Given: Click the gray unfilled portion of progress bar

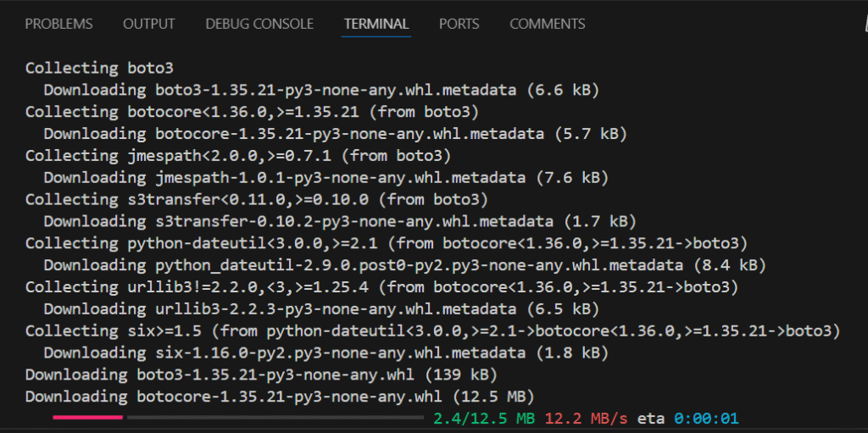Looking at the screenshot, I should coord(275,417).
